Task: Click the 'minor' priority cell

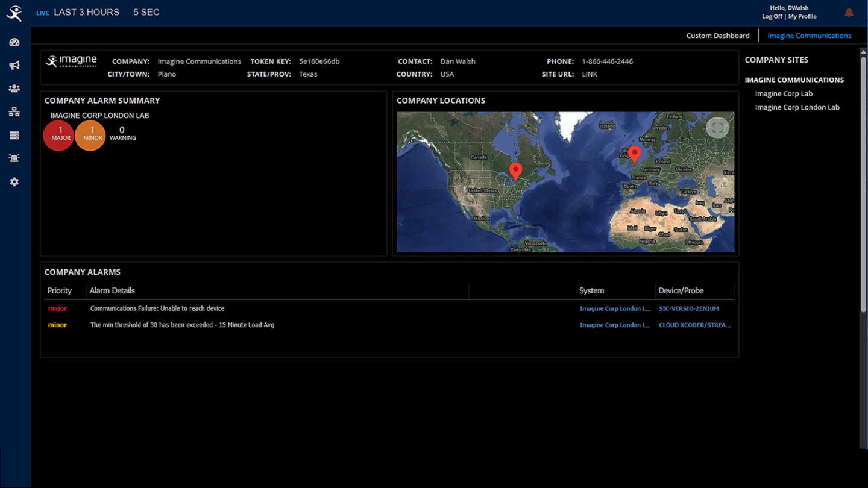Action: pyautogui.click(x=57, y=325)
